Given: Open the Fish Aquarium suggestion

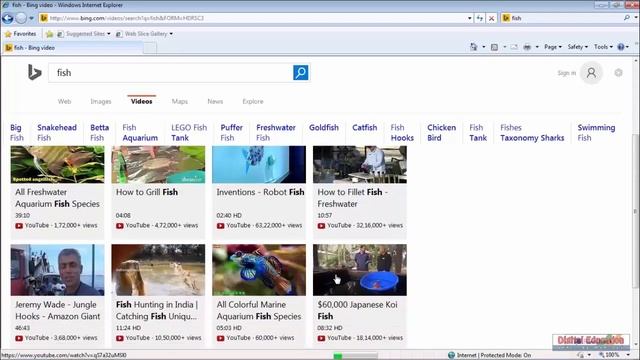Looking at the screenshot, I should click(140, 133).
